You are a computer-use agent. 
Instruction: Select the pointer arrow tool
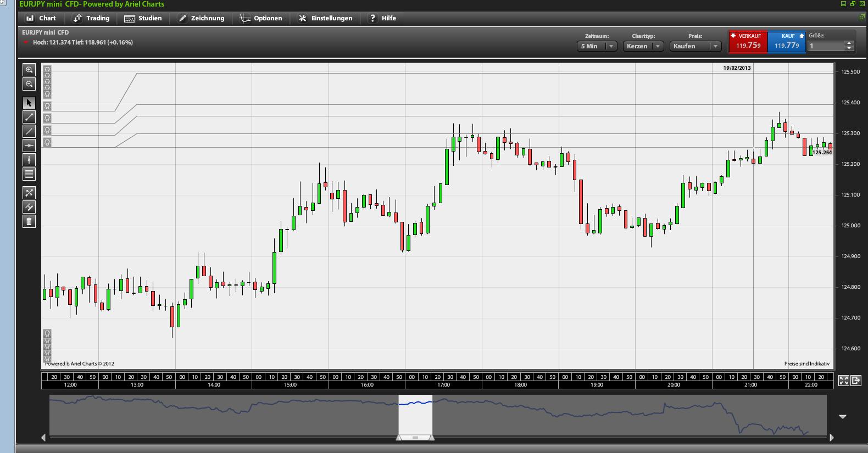pyautogui.click(x=29, y=103)
